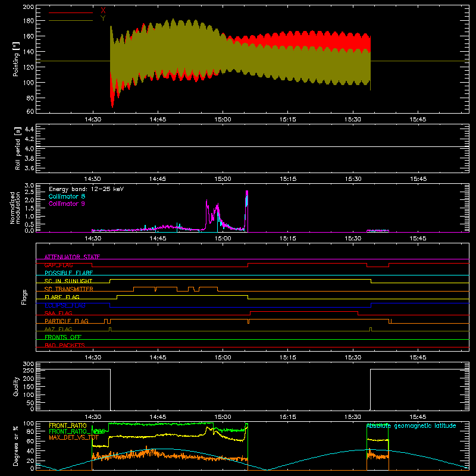Image resolution: width=476 pixels, height=476 pixels.
Task: Click the 4.0 tick value on Roll period axis
Action: tap(29, 149)
